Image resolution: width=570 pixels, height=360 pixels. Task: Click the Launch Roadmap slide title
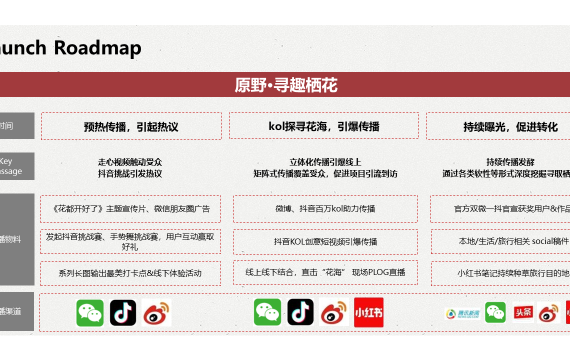tap(71, 48)
